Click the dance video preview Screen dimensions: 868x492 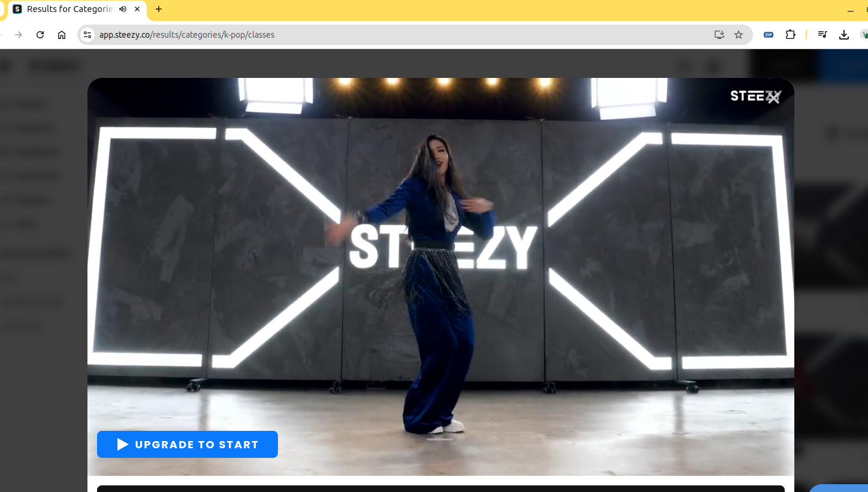coord(441,277)
